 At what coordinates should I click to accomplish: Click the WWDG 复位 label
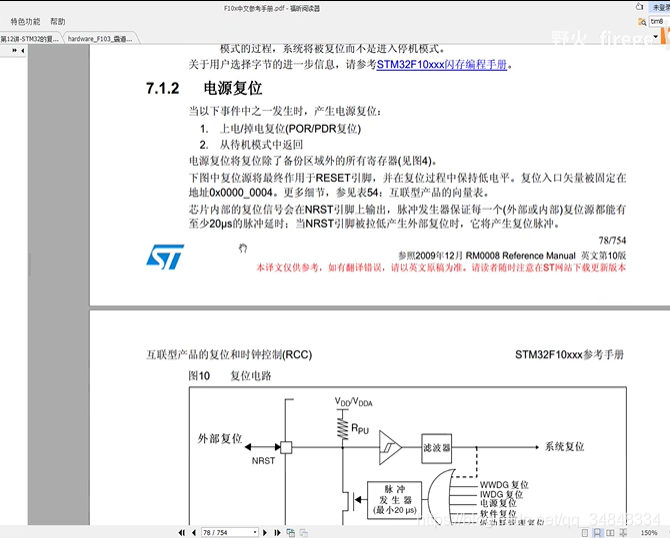coord(504,485)
